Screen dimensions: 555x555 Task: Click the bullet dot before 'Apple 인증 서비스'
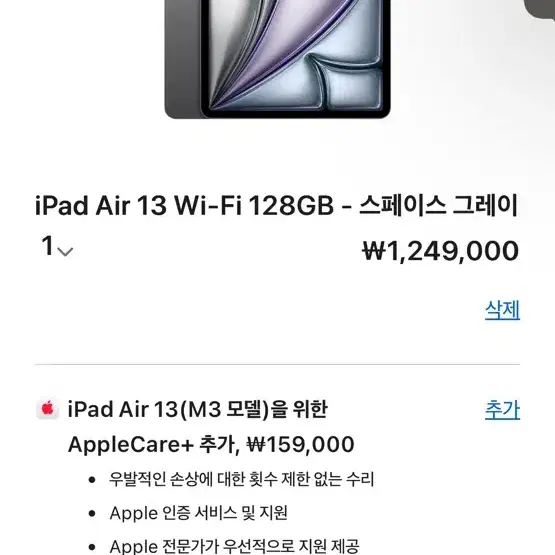[92, 514]
